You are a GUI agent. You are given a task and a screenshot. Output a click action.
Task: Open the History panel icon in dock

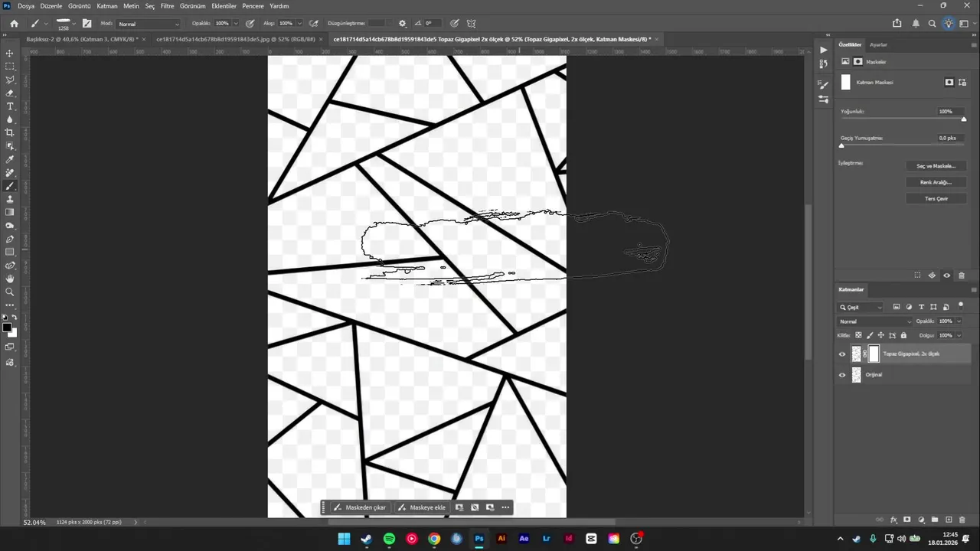823,64
